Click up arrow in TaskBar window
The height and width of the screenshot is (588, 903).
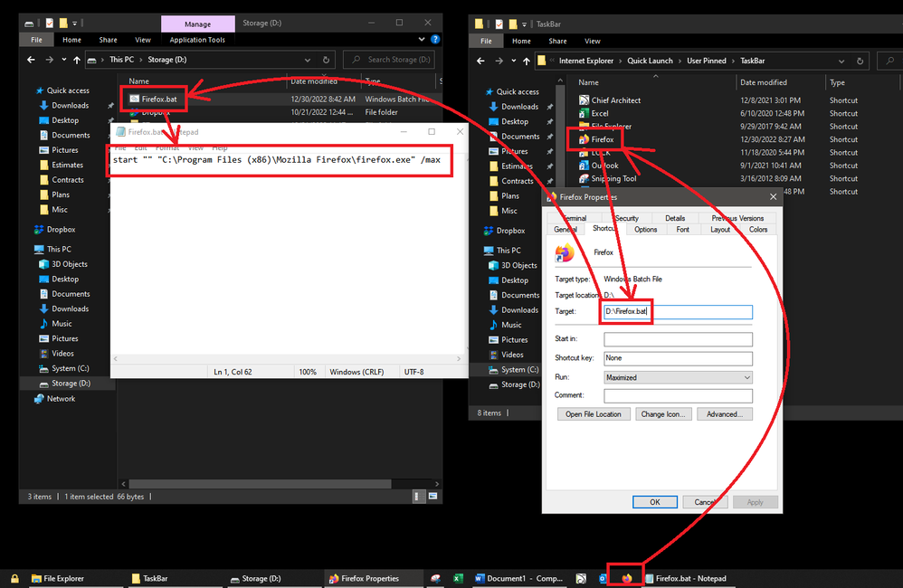tap(527, 61)
